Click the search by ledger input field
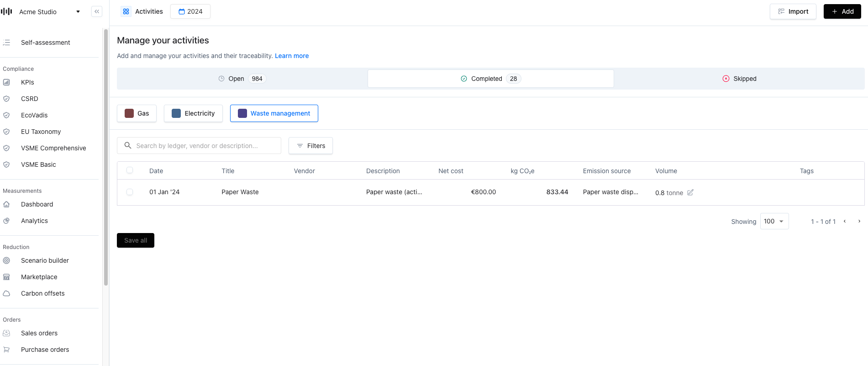868x366 pixels. pos(199,146)
